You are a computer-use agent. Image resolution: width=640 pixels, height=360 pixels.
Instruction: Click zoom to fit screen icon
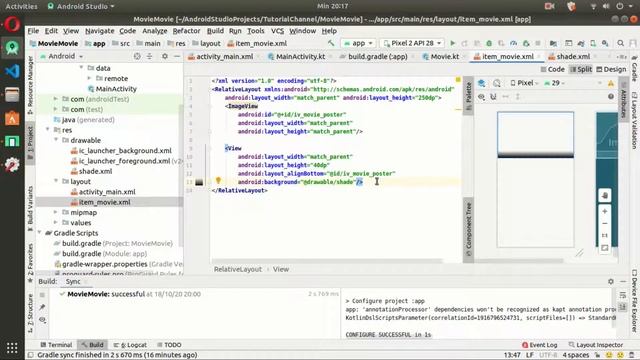(x=604, y=248)
